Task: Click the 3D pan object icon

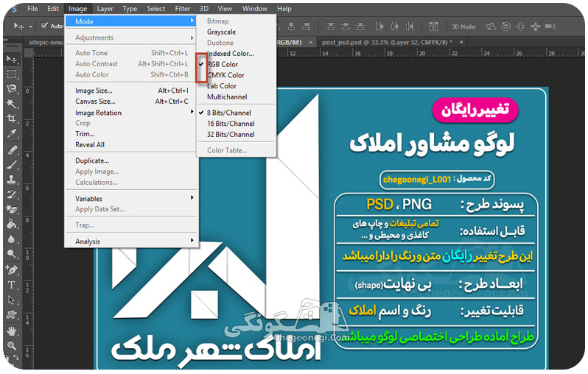Action: click(x=520, y=27)
